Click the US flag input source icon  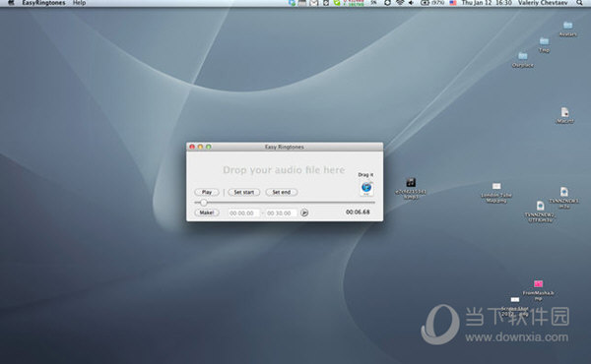point(453,3)
